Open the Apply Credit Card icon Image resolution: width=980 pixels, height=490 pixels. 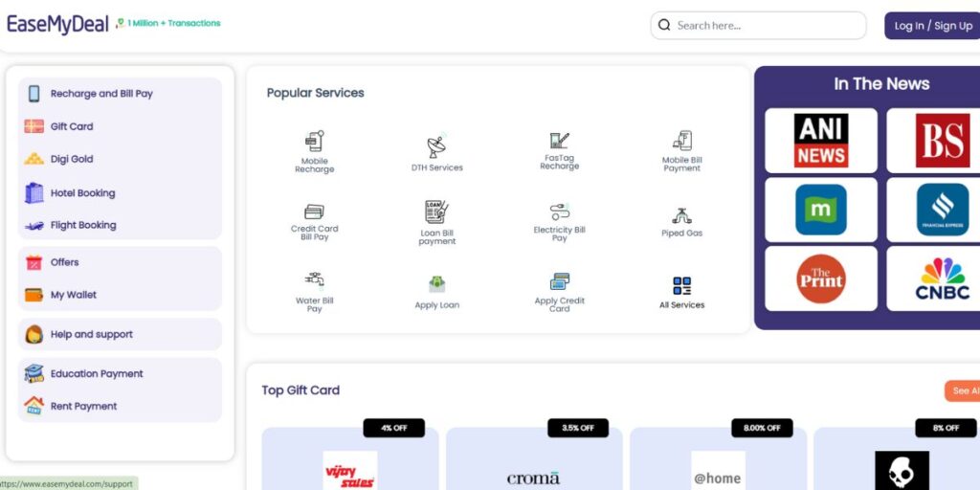[x=559, y=281]
